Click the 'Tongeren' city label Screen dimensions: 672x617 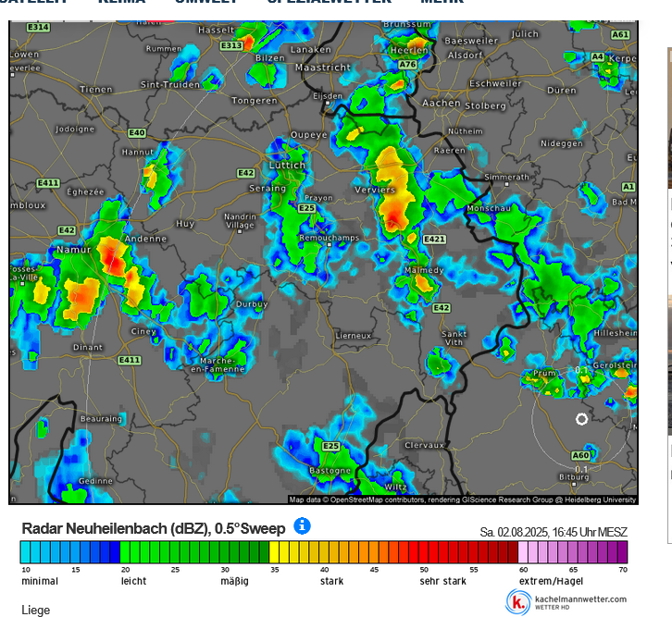[255, 101]
